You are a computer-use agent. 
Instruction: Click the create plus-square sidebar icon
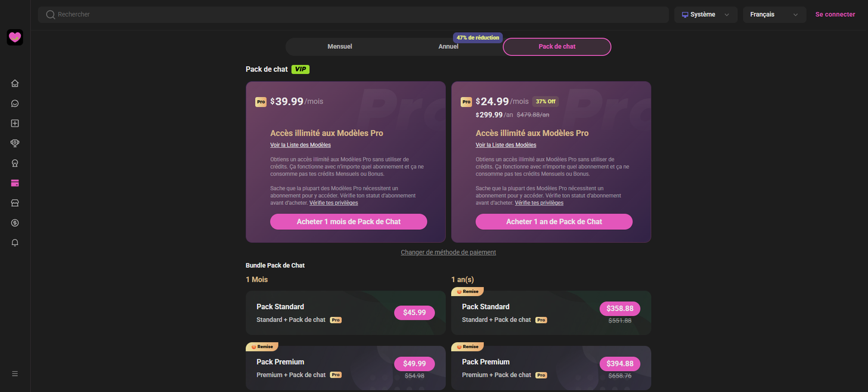15,123
